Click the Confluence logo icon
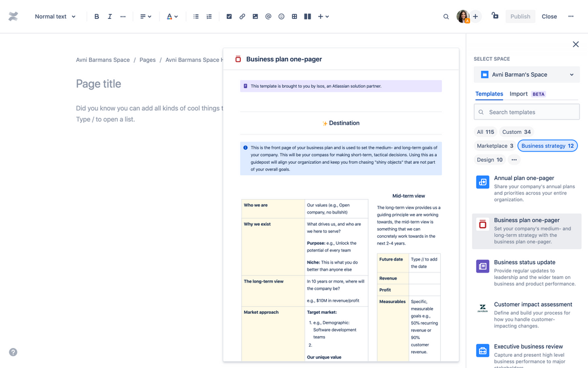This screenshot has width=588, height=368. [x=13, y=17]
